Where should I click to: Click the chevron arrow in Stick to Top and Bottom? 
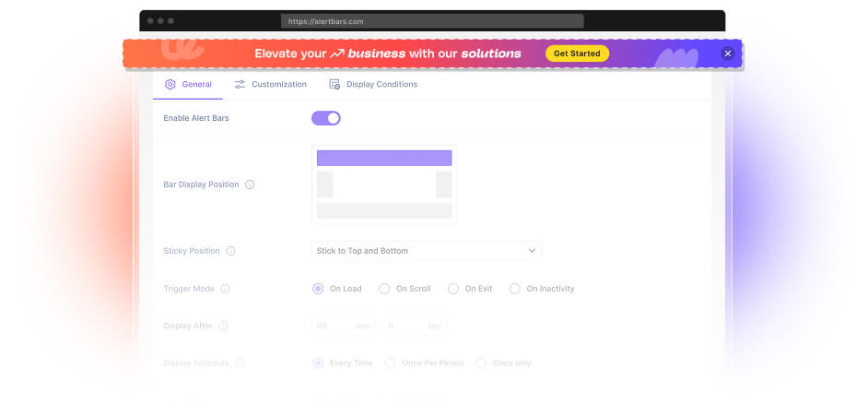tap(532, 251)
